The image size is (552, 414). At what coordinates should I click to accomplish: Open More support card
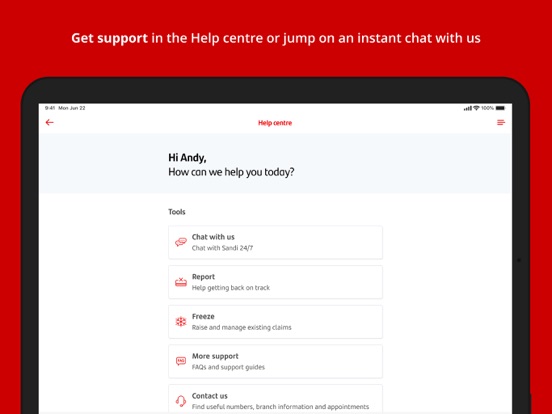click(275, 362)
